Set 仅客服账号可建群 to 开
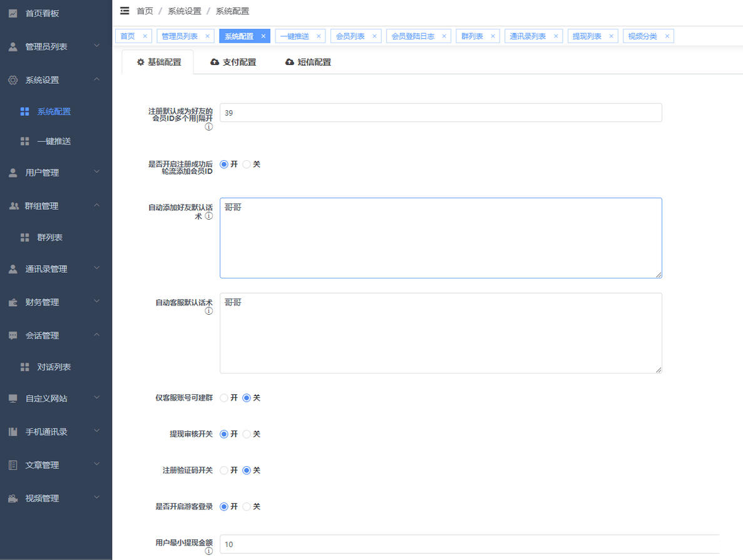 point(224,398)
